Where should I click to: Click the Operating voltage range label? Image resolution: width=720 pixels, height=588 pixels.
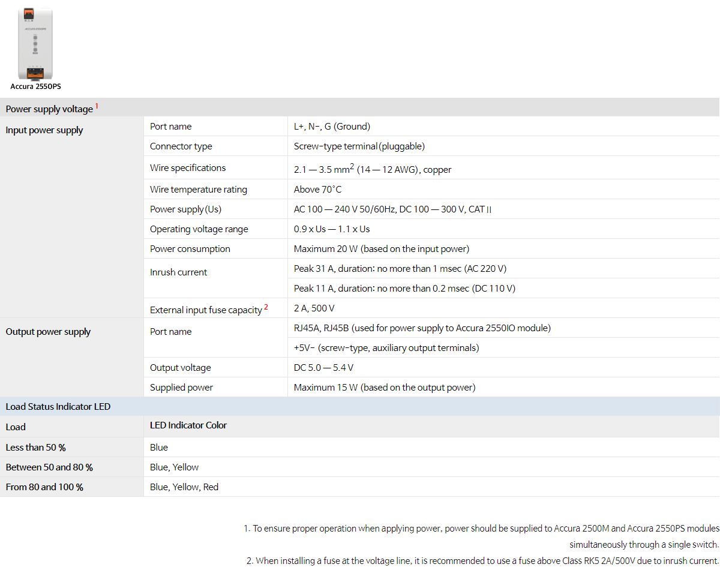199,229
